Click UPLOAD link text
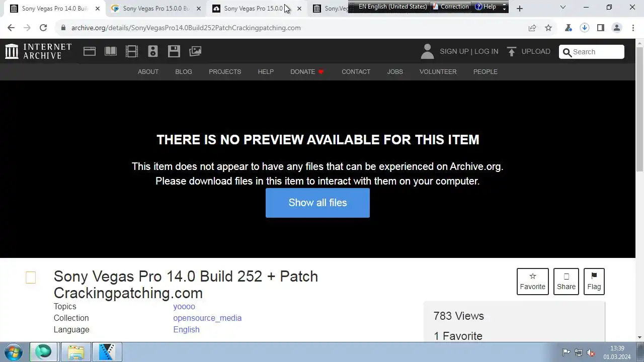This screenshot has height=362, width=644. coord(536,51)
